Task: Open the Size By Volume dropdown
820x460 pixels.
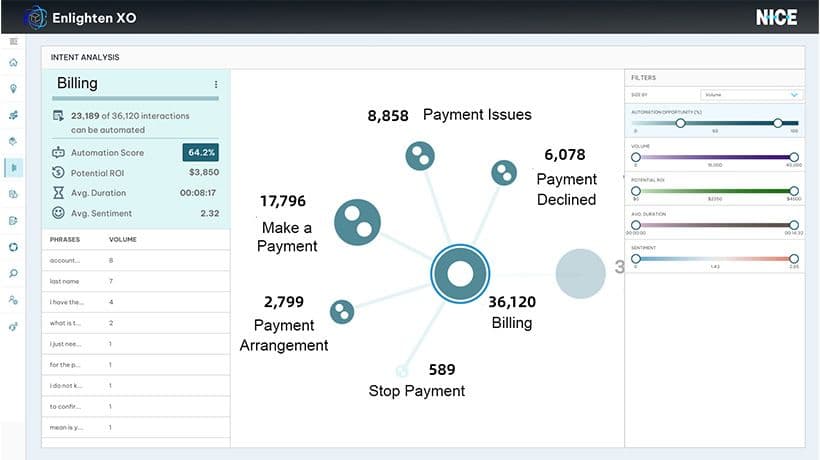Action: 751,95
